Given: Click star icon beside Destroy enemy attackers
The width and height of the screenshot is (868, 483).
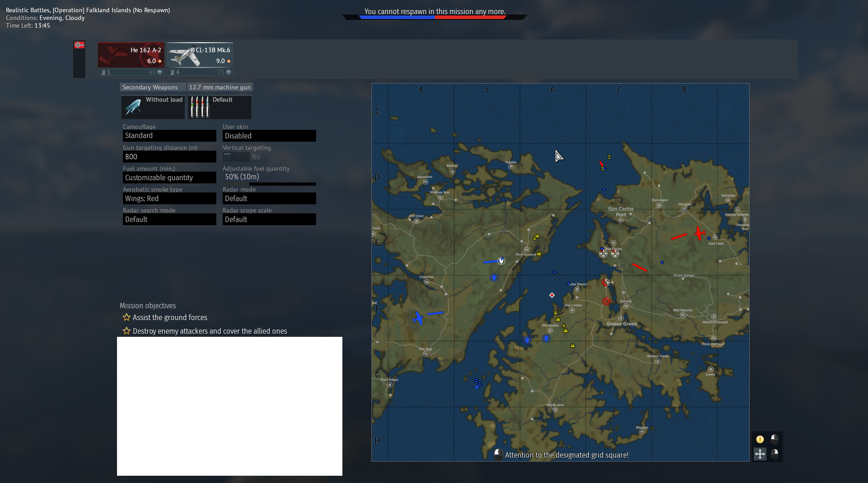Looking at the screenshot, I should point(127,331).
